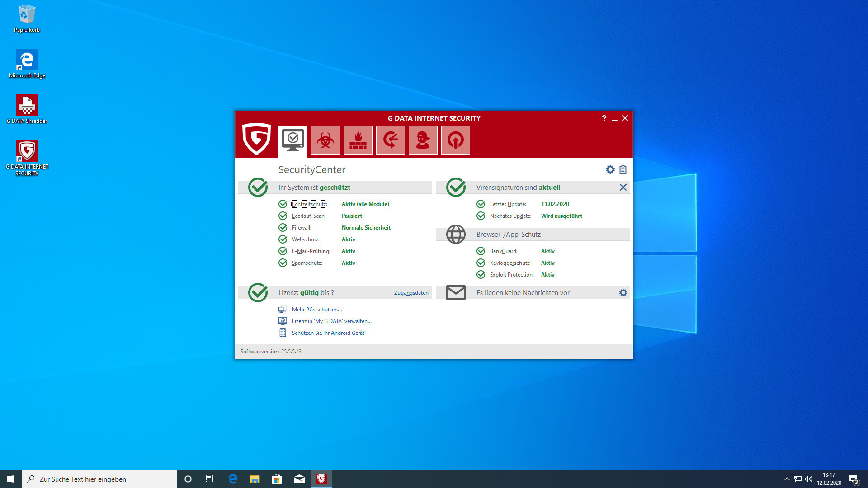Toggle Spamschutz Aktiv status
This screenshot has width=868, height=488.
[x=348, y=263]
